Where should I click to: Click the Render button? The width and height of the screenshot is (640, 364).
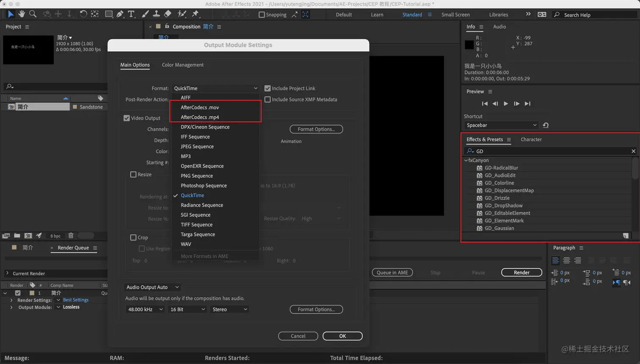pyautogui.click(x=521, y=273)
